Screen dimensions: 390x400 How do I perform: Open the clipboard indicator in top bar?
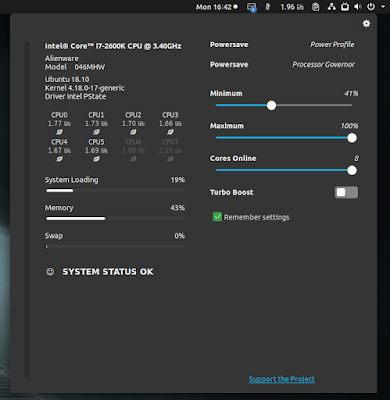coord(315,7)
